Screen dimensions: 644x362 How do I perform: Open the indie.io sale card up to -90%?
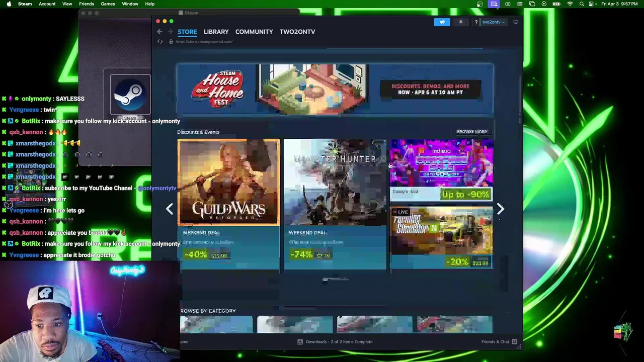pyautogui.click(x=442, y=170)
